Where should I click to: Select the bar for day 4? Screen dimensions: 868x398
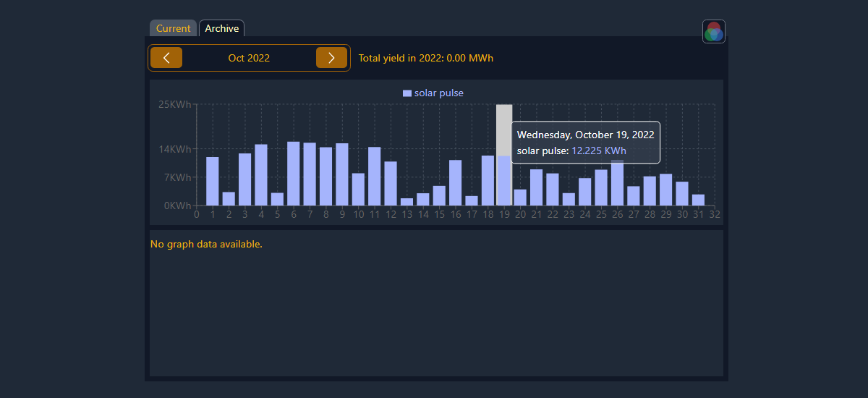point(261,174)
